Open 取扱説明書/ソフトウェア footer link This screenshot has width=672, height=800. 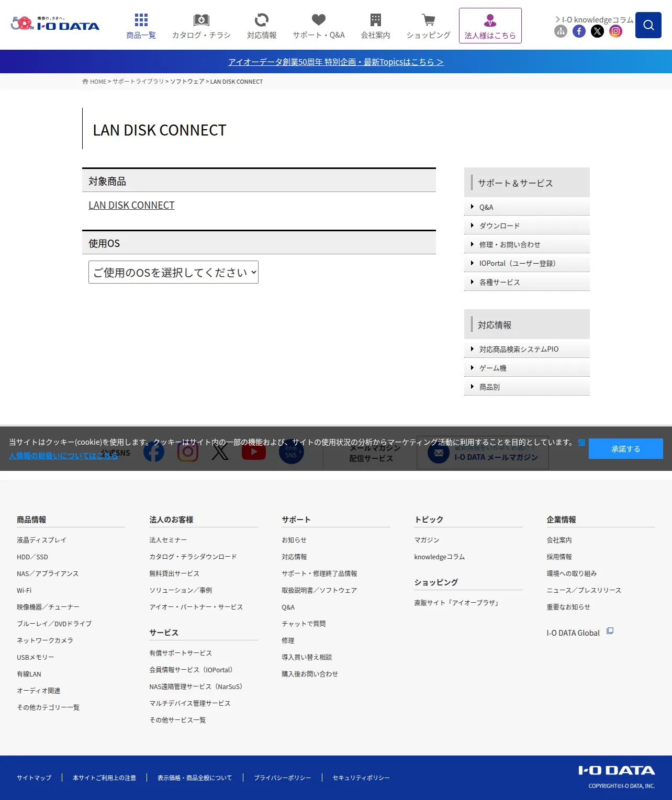(319, 590)
